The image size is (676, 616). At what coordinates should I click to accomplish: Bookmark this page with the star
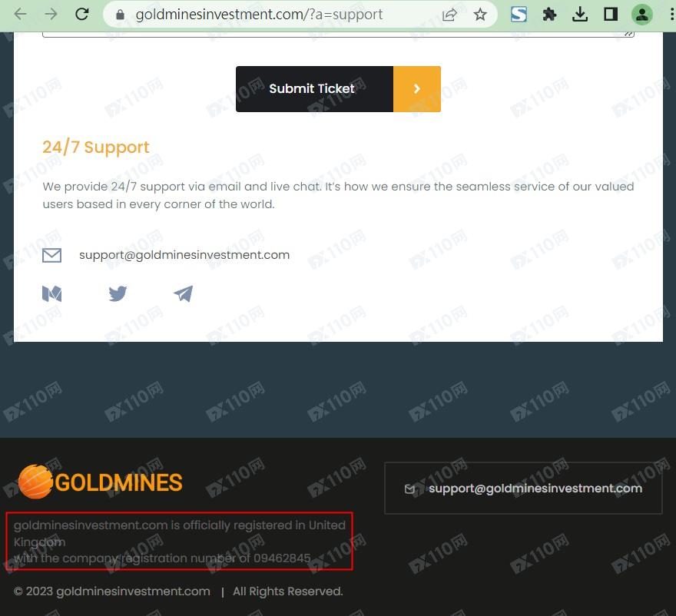(x=480, y=15)
